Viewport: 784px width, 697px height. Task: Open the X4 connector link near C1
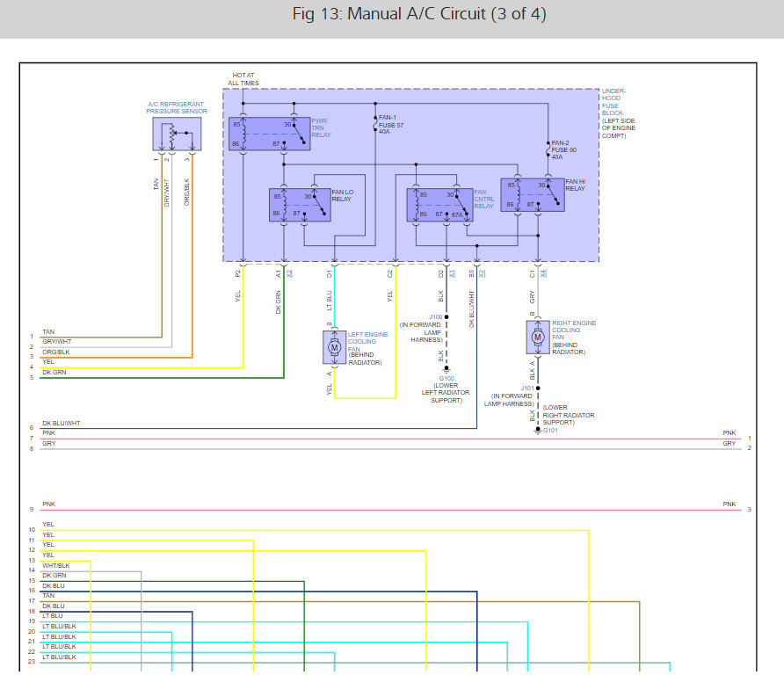point(543,273)
